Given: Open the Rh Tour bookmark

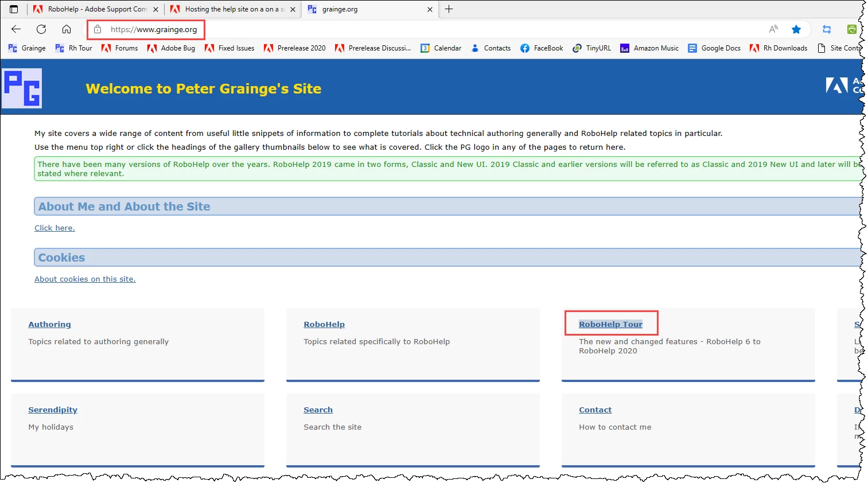Looking at the screenshot, I should pos(73,48).
